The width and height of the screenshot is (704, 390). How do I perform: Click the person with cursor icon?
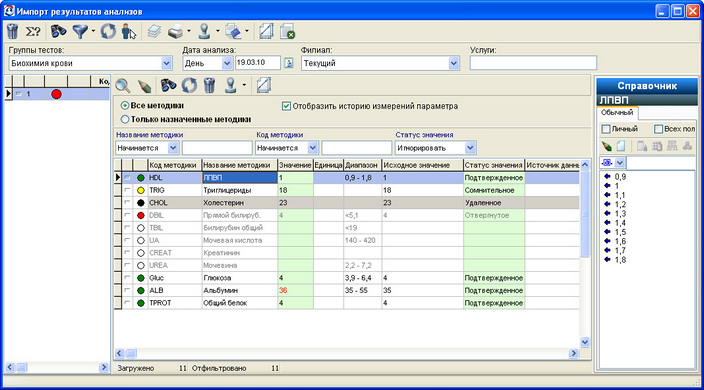(x=129, y=31)
